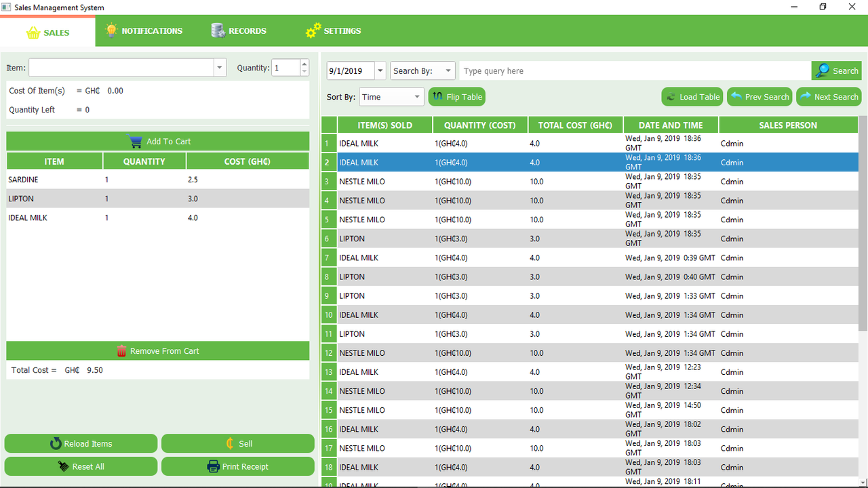Click the printer icon on Print Receipt

(x=212, y=466)
